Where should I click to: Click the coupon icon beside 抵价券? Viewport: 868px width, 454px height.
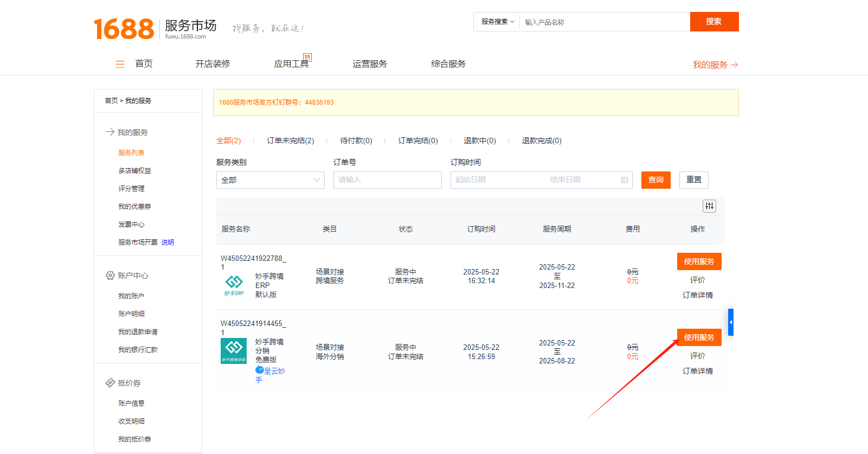click(110, 383)
